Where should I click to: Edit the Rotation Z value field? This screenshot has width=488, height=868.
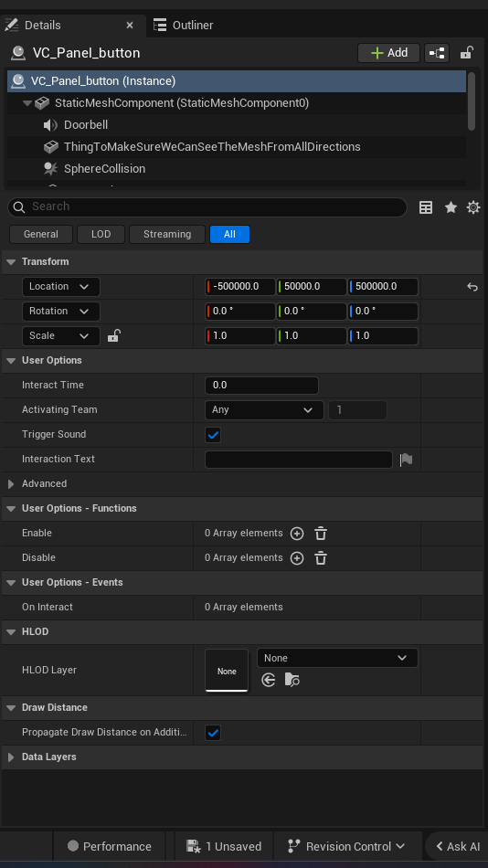tap(383, 311)
